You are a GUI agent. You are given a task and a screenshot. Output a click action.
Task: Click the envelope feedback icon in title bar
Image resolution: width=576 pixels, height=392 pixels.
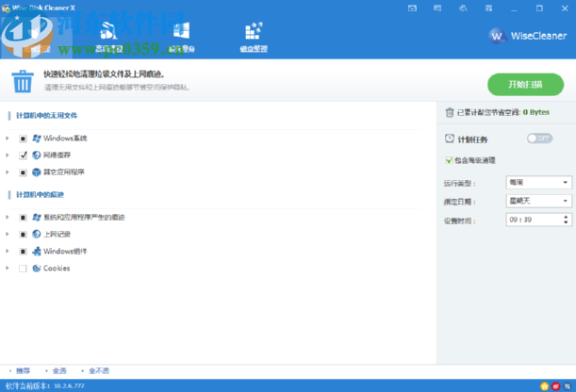412,8
